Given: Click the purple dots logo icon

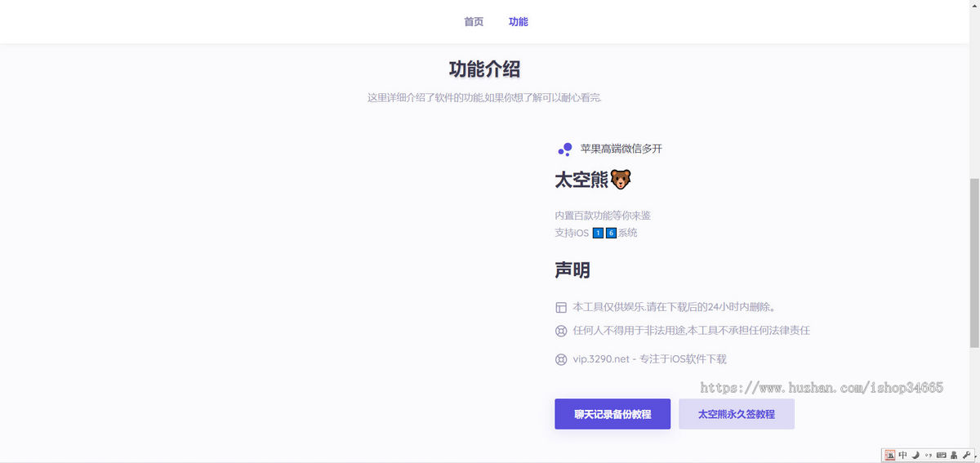Looking at the screenshot, I should coord(564,149).
